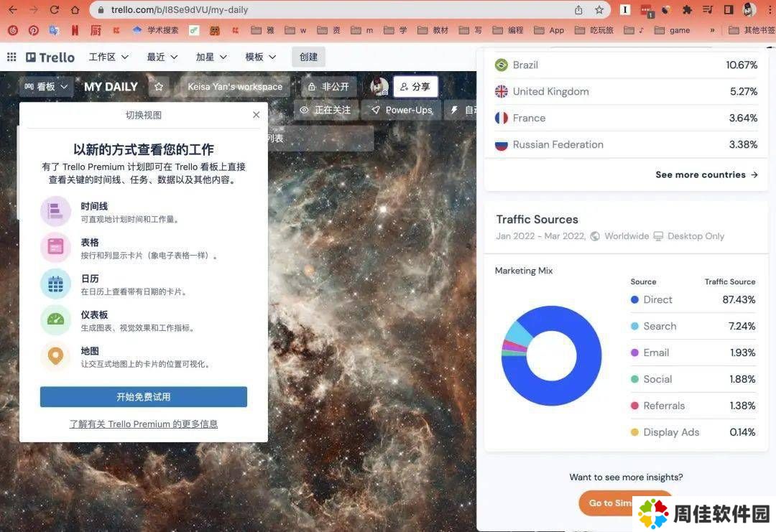Expand the 工作区 dropdown
The height and width of the screenshot is (532, 776).
[108, 57]
